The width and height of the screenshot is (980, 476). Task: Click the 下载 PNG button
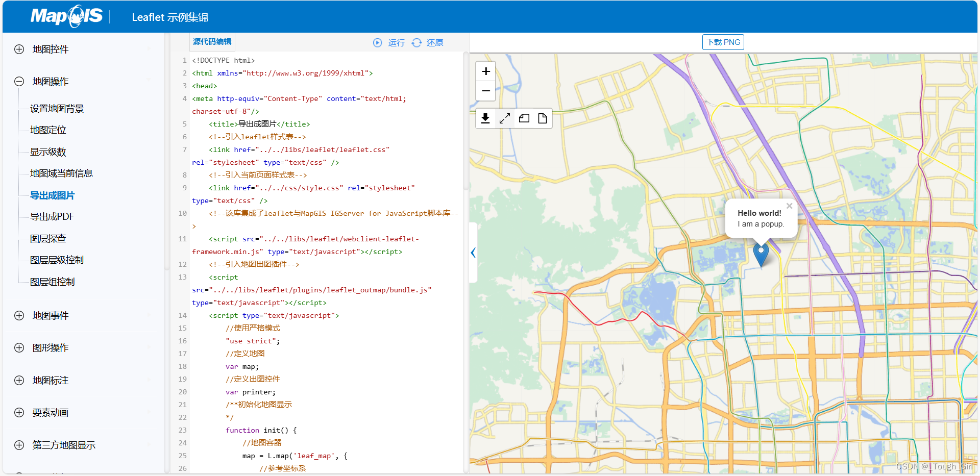723,42
